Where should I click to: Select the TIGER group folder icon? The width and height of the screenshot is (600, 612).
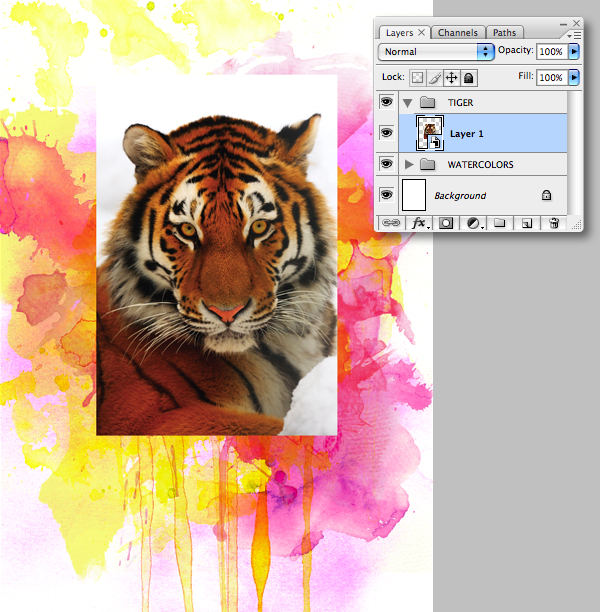point(427,103)
